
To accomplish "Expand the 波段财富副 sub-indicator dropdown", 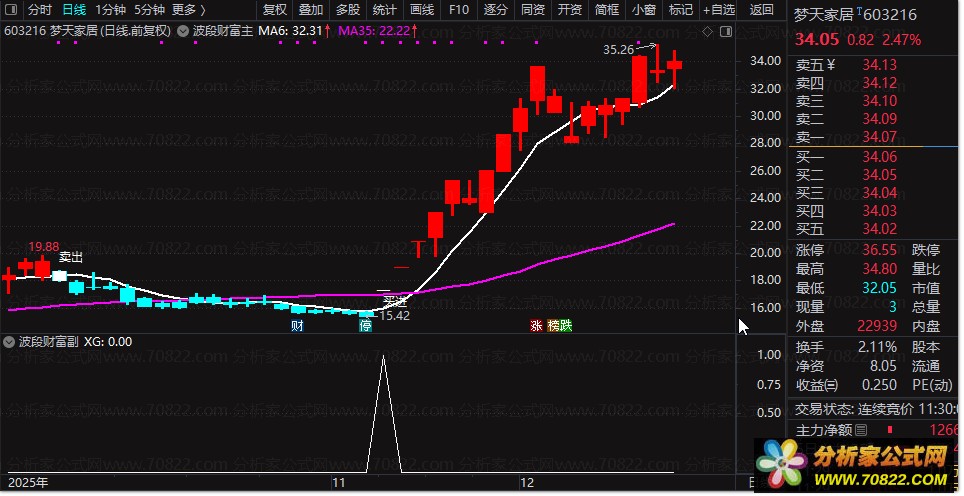I will [9, 342].
